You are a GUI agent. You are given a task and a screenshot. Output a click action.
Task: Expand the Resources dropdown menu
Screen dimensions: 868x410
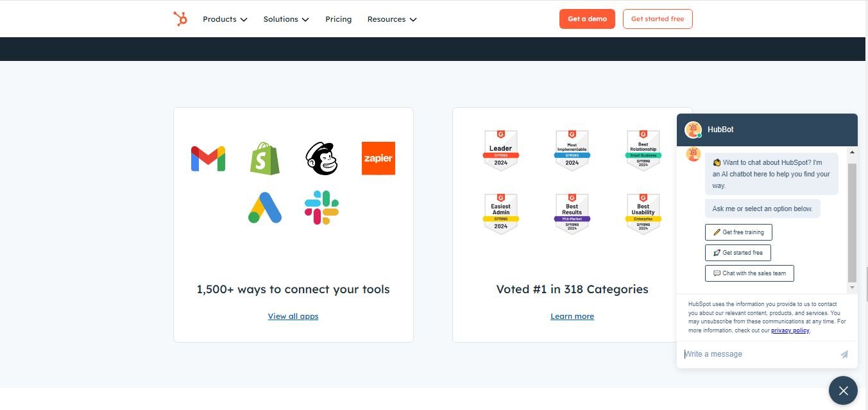(392, 19)
